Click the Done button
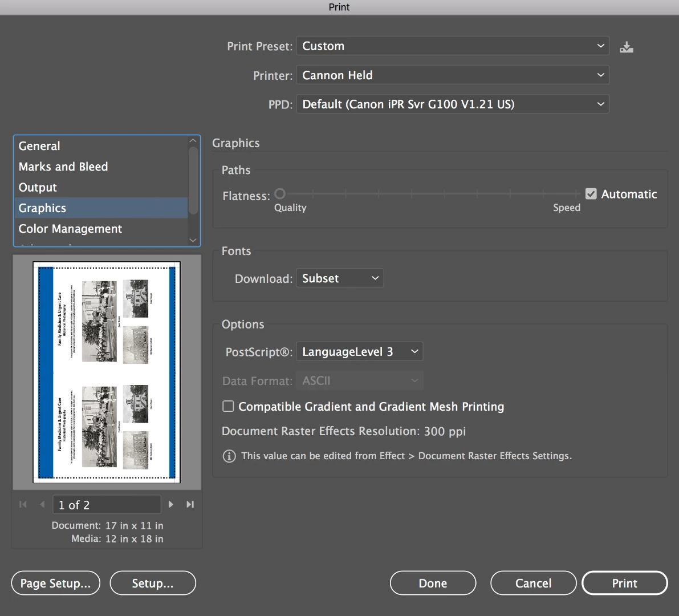The image size is (679, 616). point(433,583)
